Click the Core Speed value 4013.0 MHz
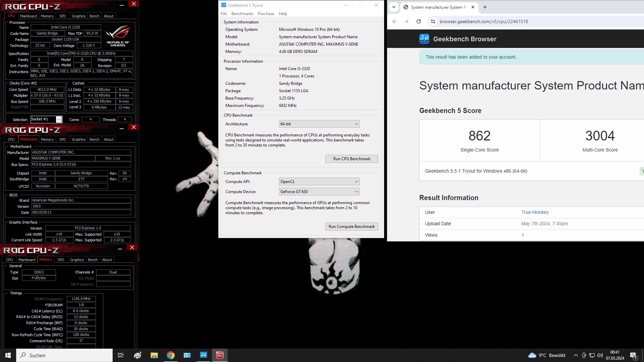 [47, 89]
